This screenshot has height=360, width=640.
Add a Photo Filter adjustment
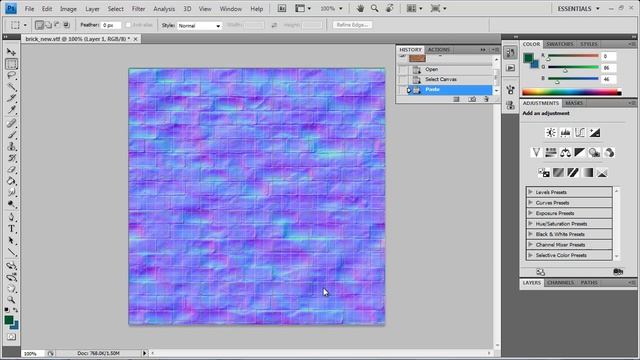coord(594,153)
